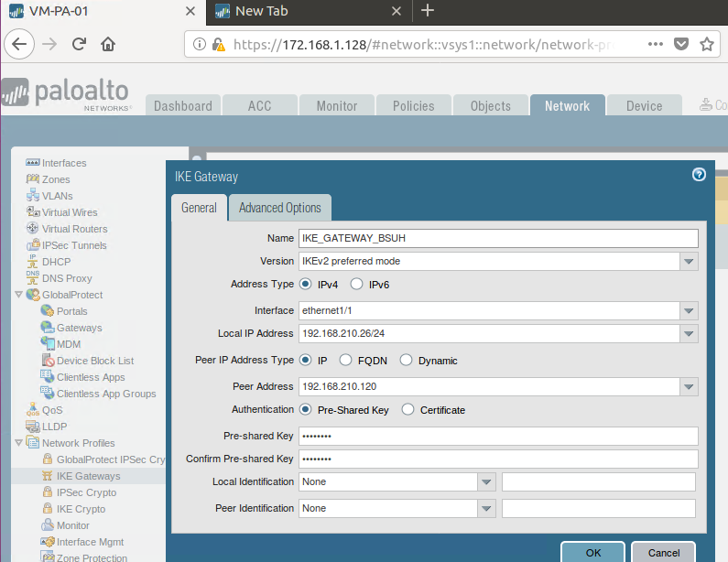This screenshot has width=728, height=562.
Task: Open the Policies main tab
Action: pos(413,106)
